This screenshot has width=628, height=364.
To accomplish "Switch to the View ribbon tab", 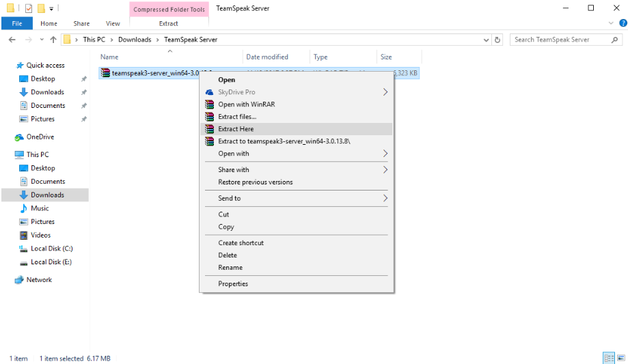I will (113, 23).
